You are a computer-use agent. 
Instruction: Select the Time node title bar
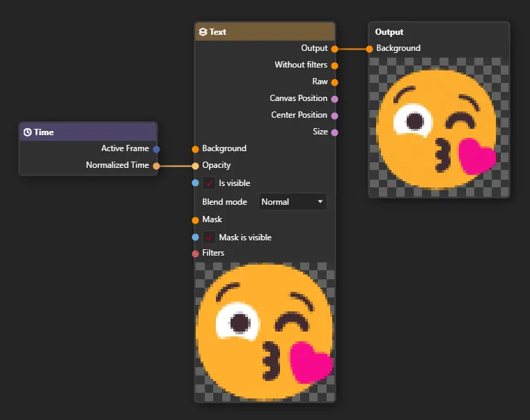[88, 132]
